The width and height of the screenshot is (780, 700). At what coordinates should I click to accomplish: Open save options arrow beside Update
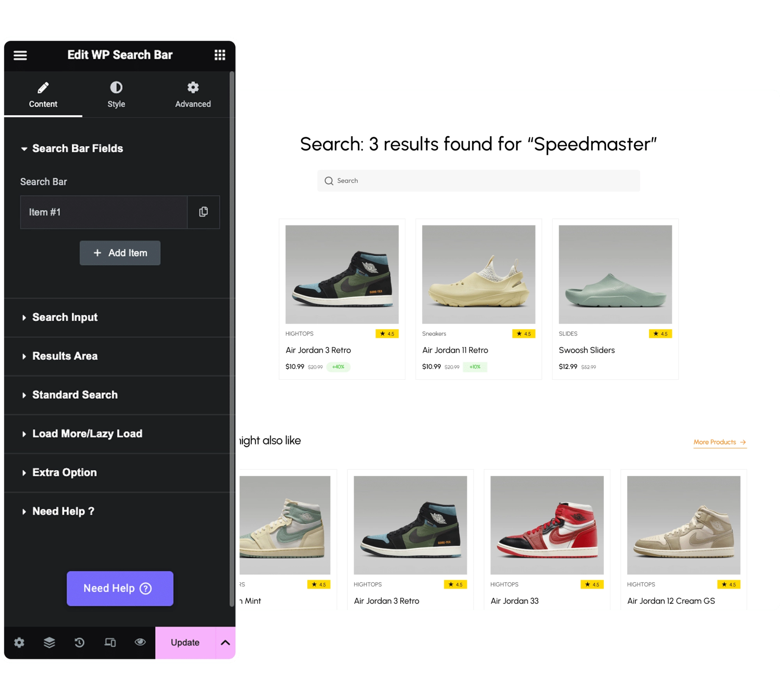225,643
